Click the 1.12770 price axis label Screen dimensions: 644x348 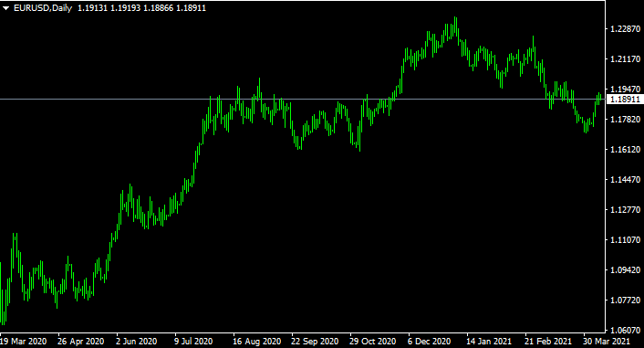click(x=626, y=210)
